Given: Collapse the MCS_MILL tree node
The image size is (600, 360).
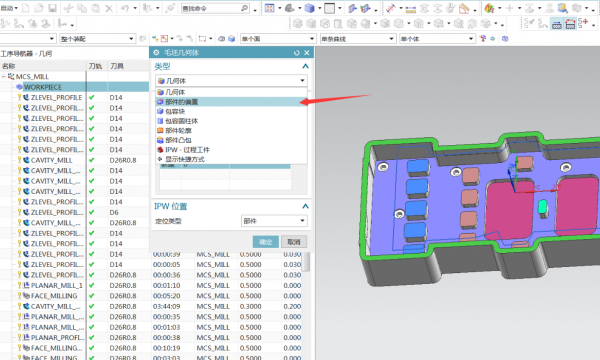Looking at the screenshot, I should (x=3, y=77).
